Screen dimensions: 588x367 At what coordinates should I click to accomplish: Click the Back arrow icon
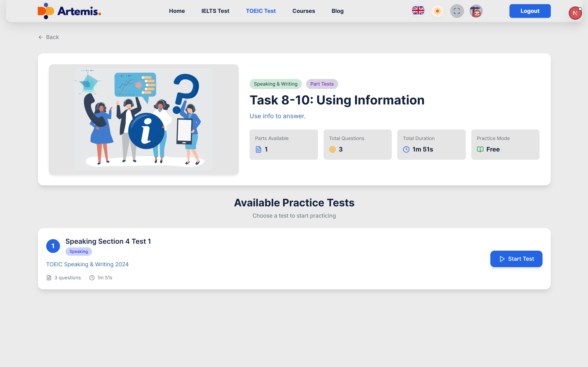(x=41, y=37)
